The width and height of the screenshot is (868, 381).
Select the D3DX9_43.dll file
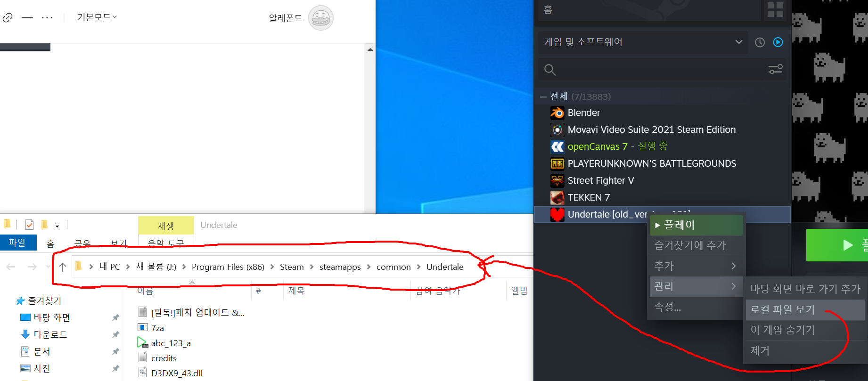(177, 373)
